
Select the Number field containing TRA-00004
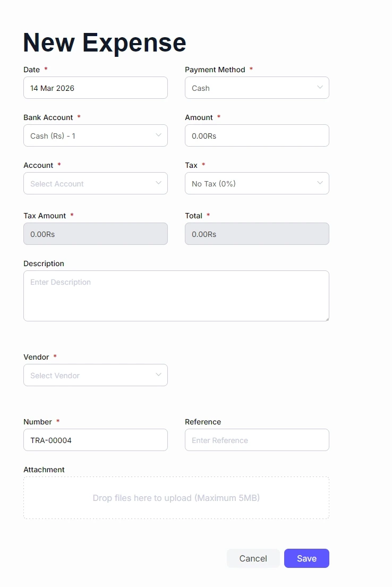point(96,440)
